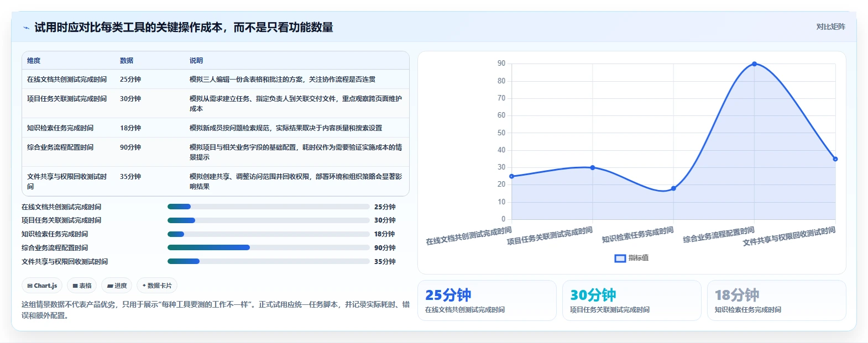Click progress label 综合业务流程配置时间
Image resolution: width=868 pixels, height=343 pixels.
coord(55,248)
